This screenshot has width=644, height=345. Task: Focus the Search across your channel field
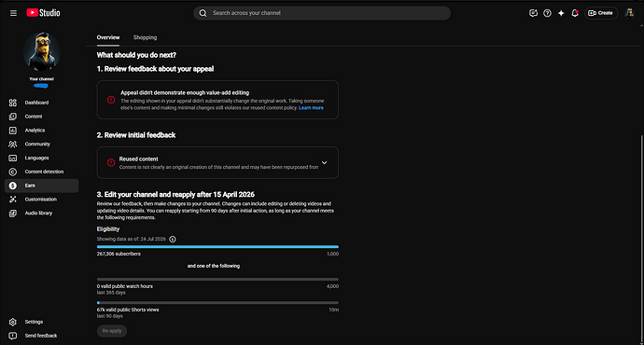[x=322, y=13]
